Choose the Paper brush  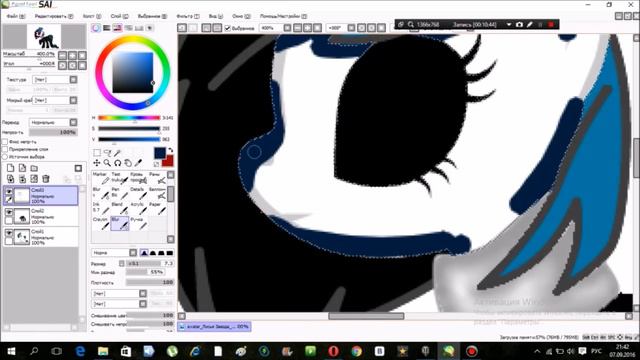[x=158, y=208]
